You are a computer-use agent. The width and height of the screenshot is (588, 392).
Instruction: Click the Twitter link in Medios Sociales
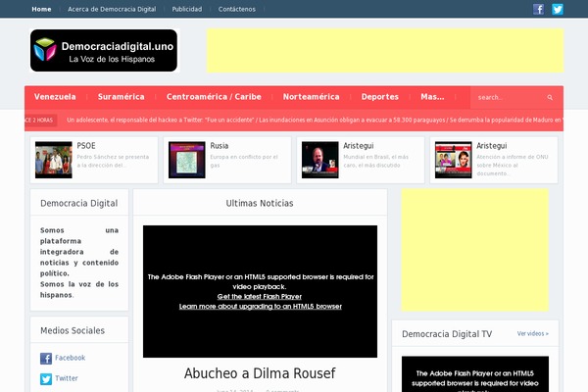(67, 378)
